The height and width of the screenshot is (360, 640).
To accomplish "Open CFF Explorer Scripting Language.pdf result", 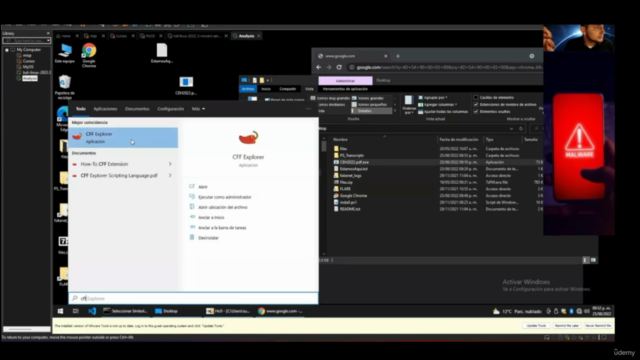I will tap(119, 176).
